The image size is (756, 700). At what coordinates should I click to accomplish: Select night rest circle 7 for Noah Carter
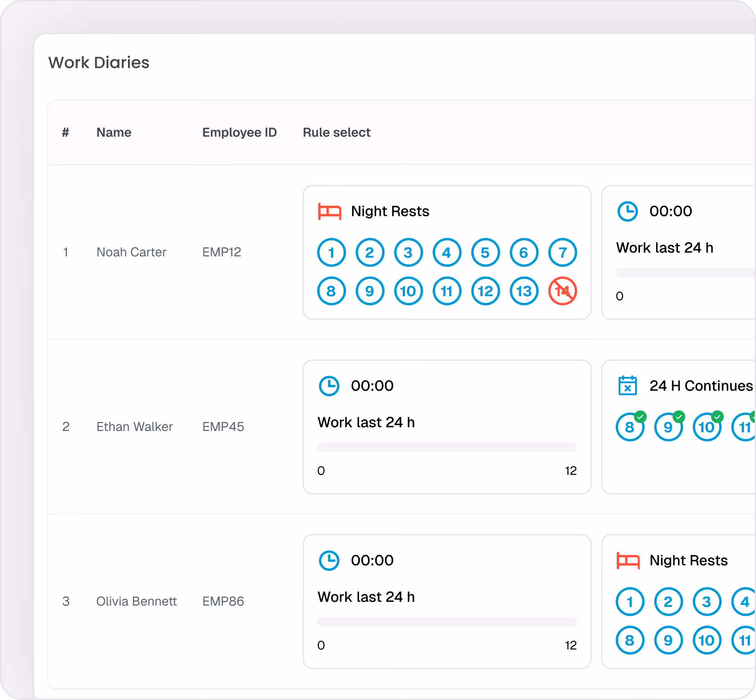coord(562,253)
